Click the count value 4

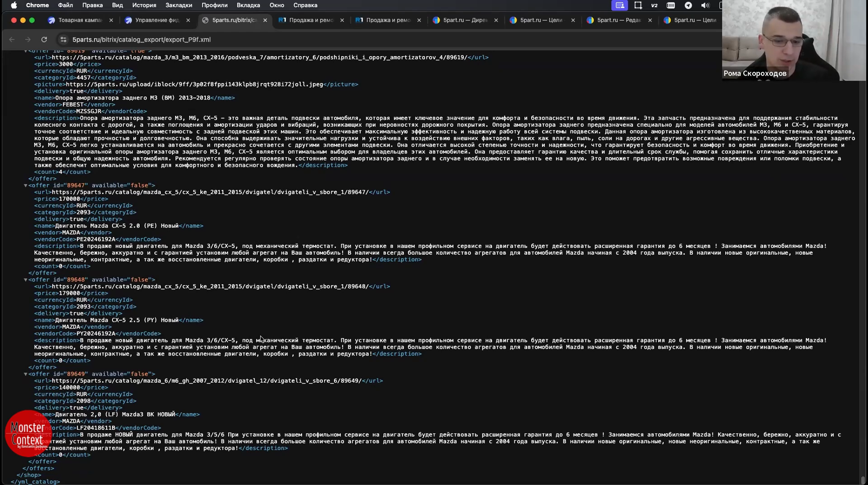pos(61,172)
